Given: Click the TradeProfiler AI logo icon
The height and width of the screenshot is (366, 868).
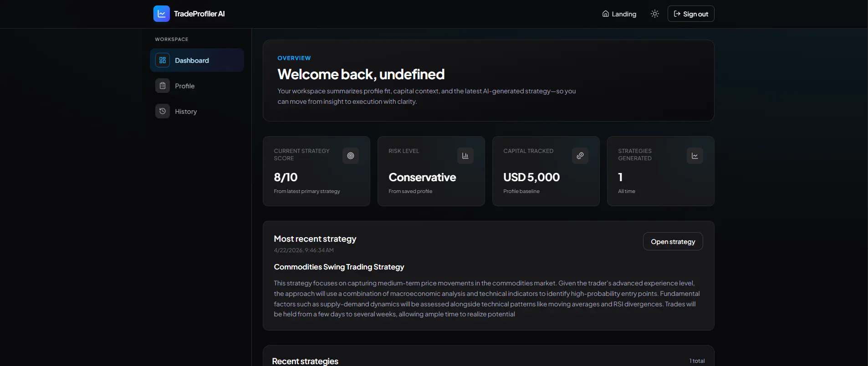Looking at the screenshot, I should click(x=162, y=14).
